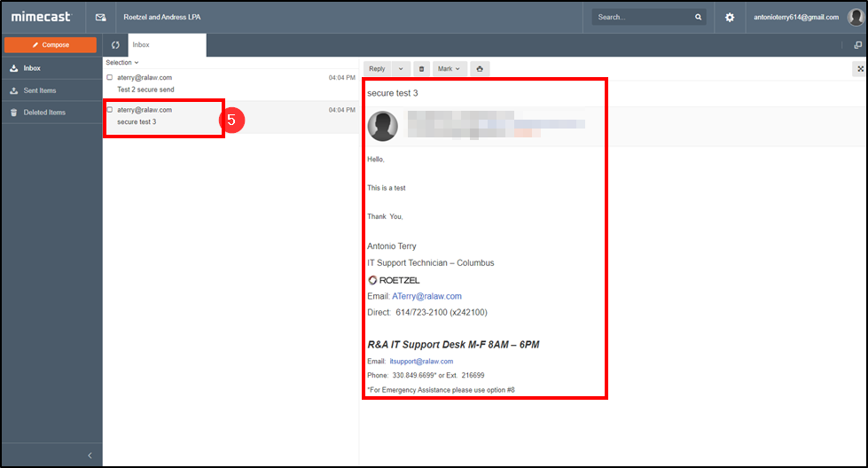Click the secure test 3 subject heading
This screenshot has height=468, width=868.
click(393, 93)
